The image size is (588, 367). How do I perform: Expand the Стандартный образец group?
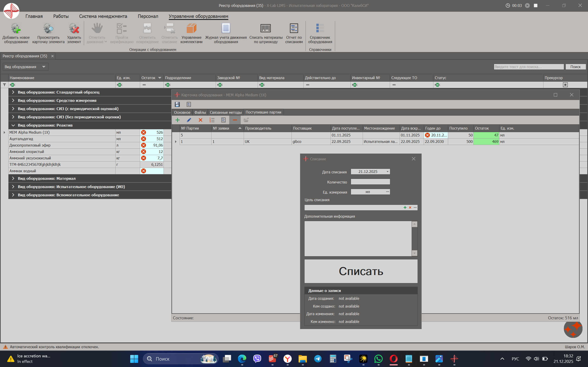click(13, 92)
